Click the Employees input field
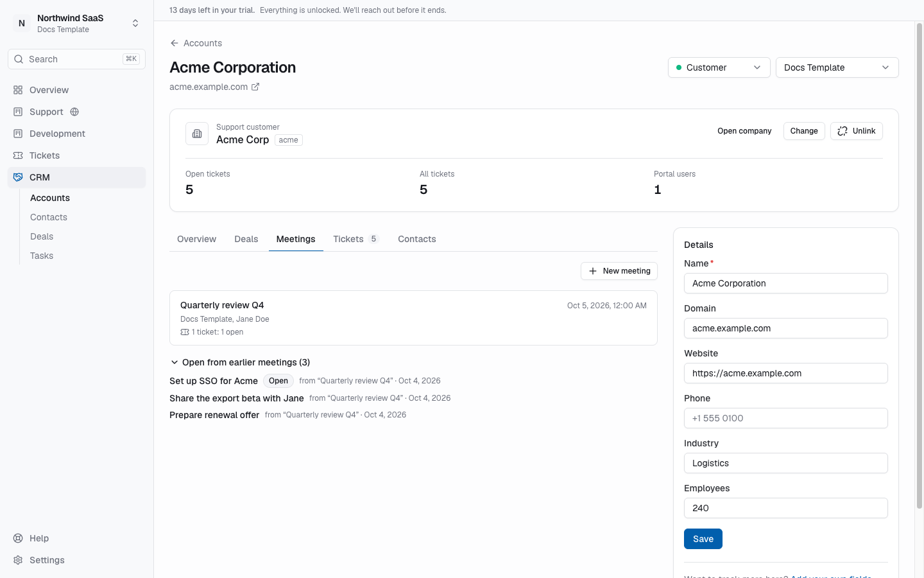 [x=786, y=508]
